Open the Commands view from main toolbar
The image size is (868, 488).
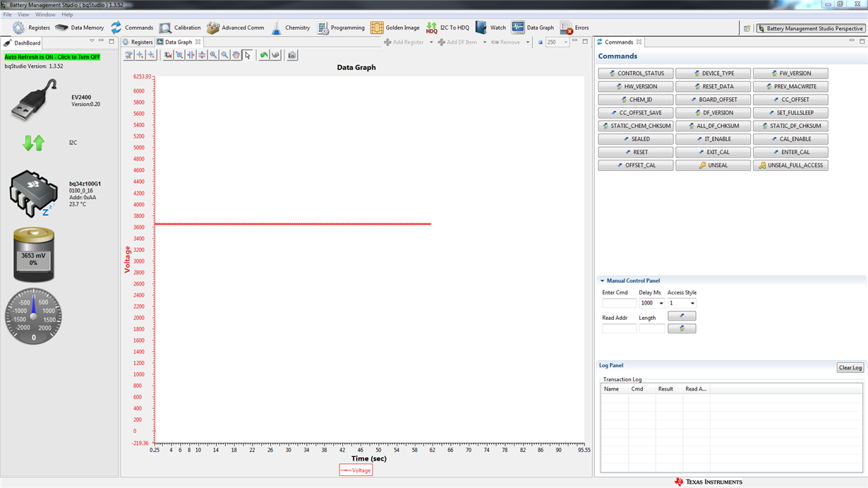(131, 28)
